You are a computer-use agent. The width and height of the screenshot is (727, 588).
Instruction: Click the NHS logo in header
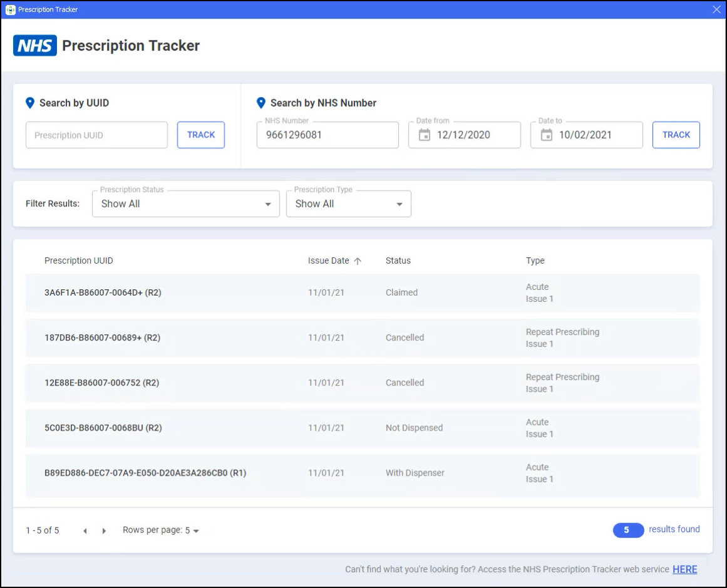tap(35, 46)
